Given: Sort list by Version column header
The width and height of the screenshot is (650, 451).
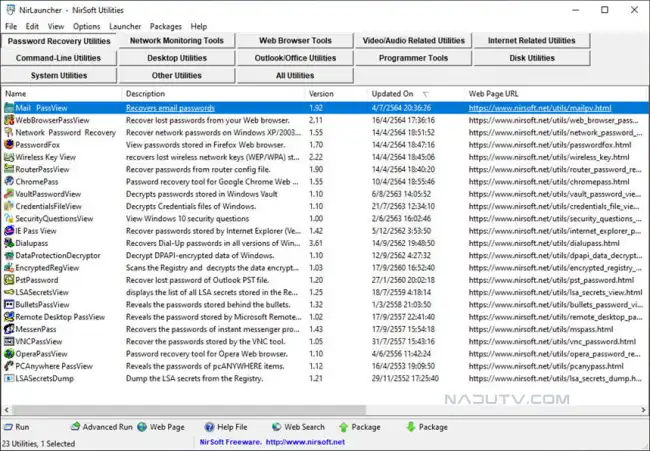Looking at the screenshot, I should click(x=336, y=94).
